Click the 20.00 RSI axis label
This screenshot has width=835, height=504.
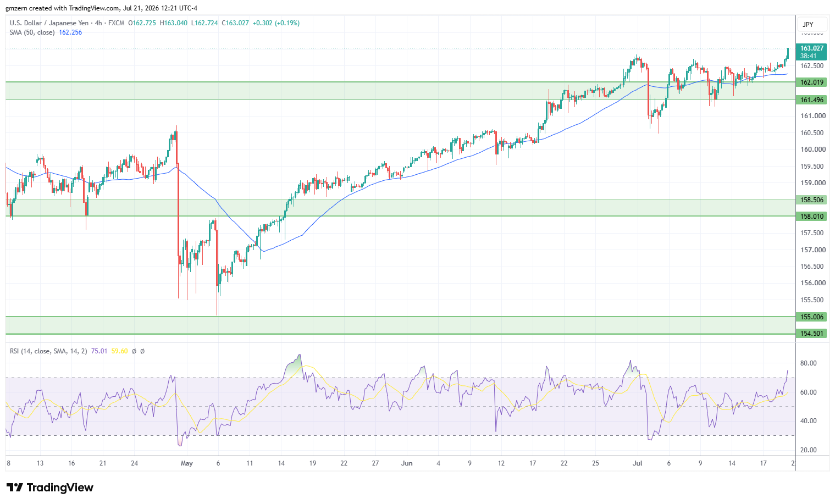click(x=808, y=450)
